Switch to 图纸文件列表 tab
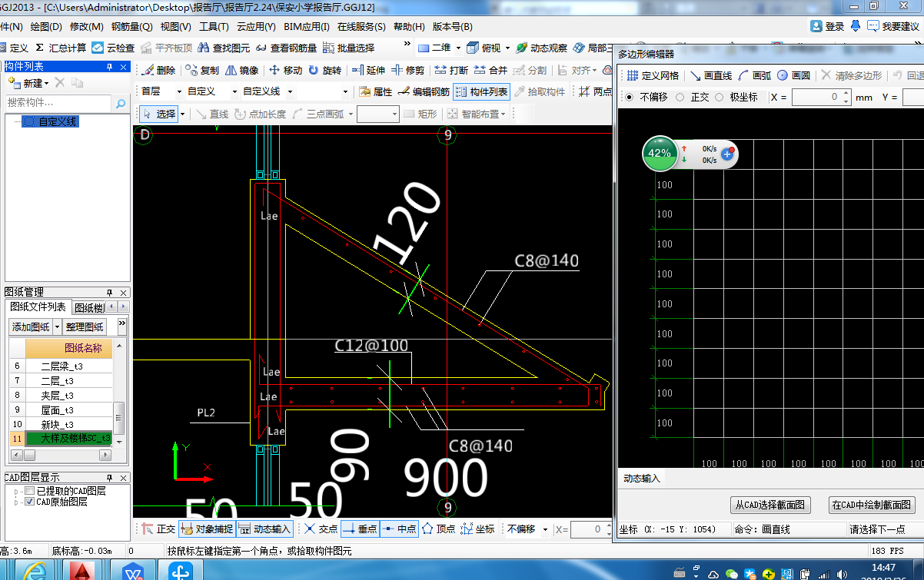Screen dimensions: 924x580 [40, 307]
